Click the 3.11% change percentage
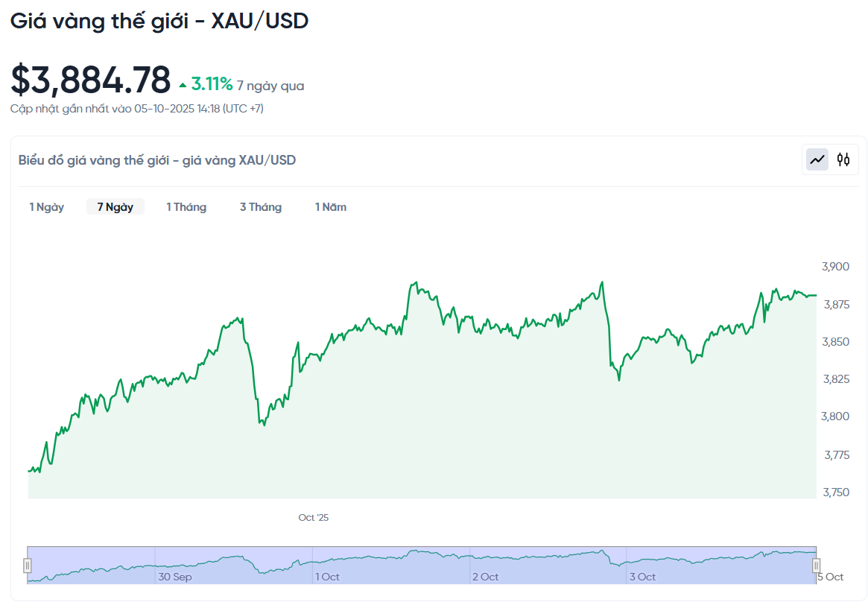Viewport: 868px width, 602px height. [212, 84]
